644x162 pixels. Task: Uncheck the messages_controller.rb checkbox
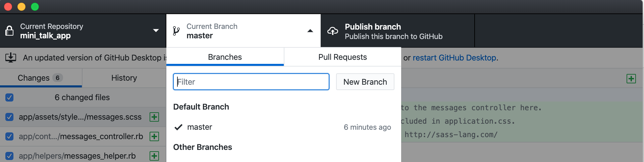(x=9, y=136)
